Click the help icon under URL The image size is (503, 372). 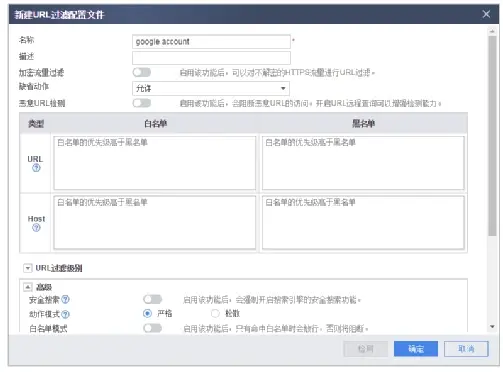pyautogui.click(x=36, y=168)
